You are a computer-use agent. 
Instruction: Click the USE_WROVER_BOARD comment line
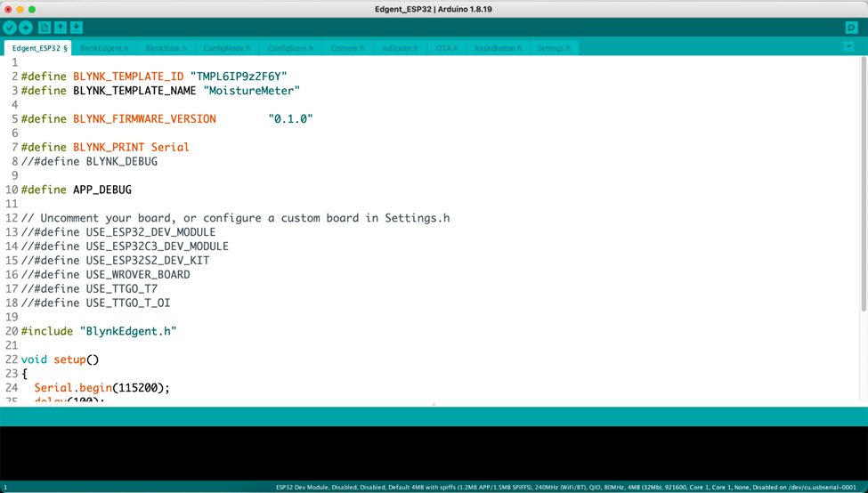tap(105, 275)
